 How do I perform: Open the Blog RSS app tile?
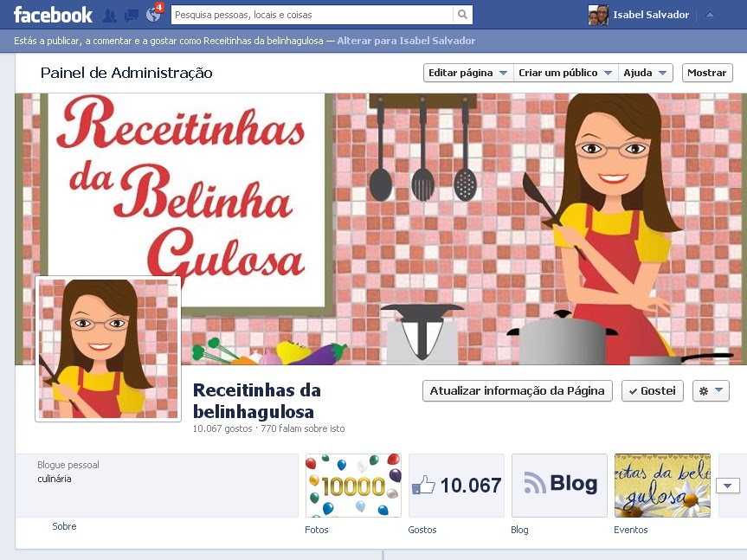(x=559, y=486)
